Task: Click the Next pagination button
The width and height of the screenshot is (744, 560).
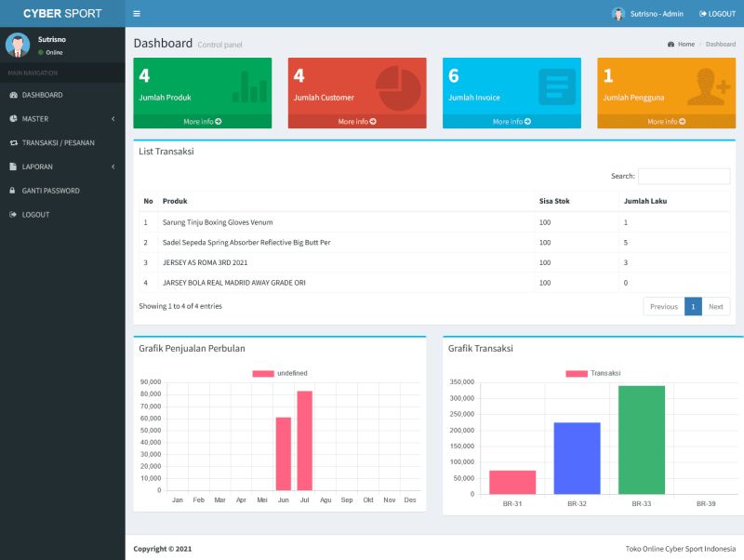Action: (716, 307)
